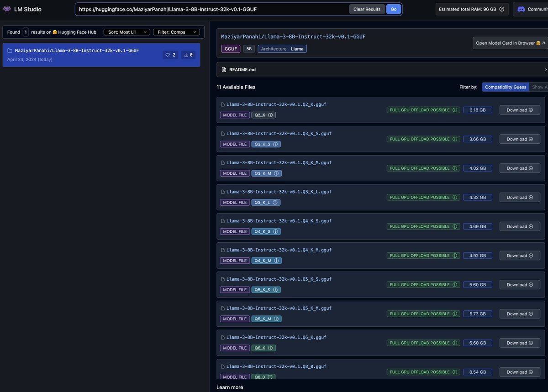Click the RAM estimate help icon
This screenshot has height=392, width=548.
coord(501,9)
